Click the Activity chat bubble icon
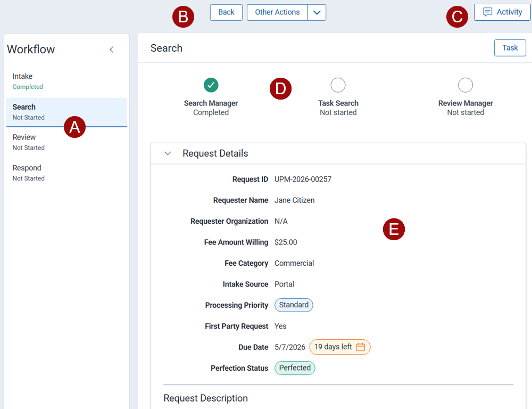Screen dimensions: 532x409 click(487, 12)
